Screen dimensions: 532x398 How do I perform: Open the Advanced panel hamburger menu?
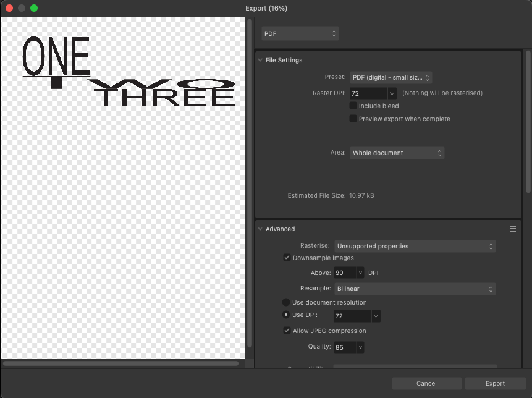click(512, 229)
